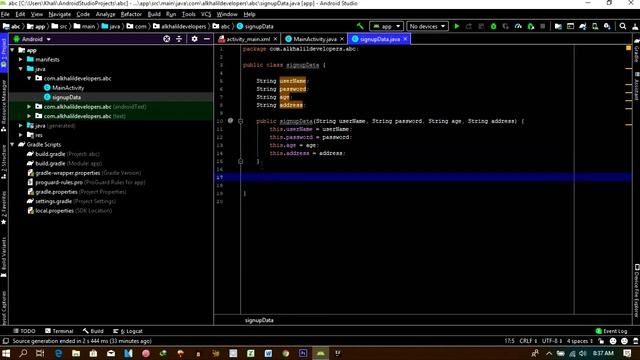Open settings.gradle file

pos(71,201)
